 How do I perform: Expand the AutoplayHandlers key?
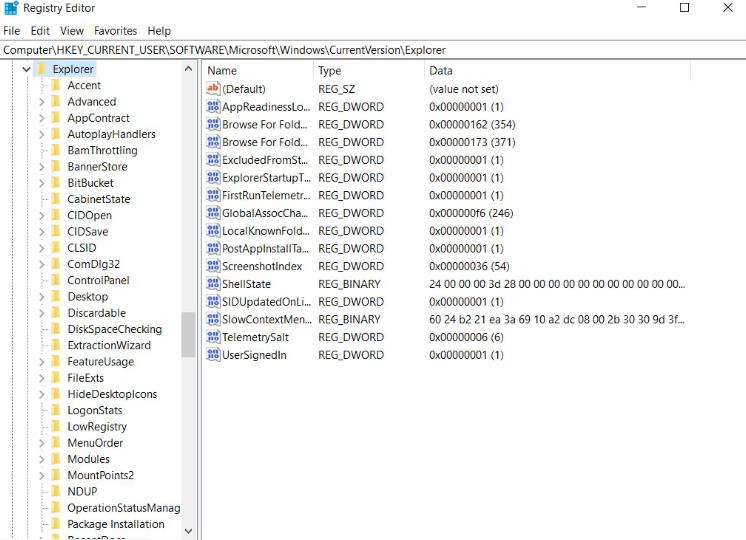41,134
